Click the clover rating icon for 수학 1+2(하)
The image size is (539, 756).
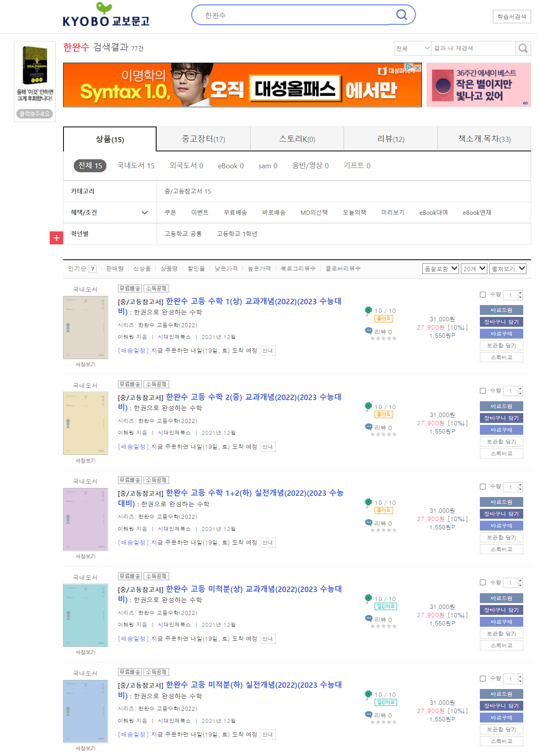pos(368,502)
